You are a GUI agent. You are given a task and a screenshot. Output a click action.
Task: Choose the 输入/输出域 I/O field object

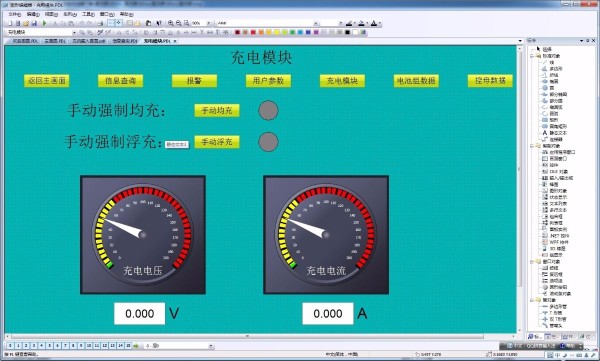point(557,178)
